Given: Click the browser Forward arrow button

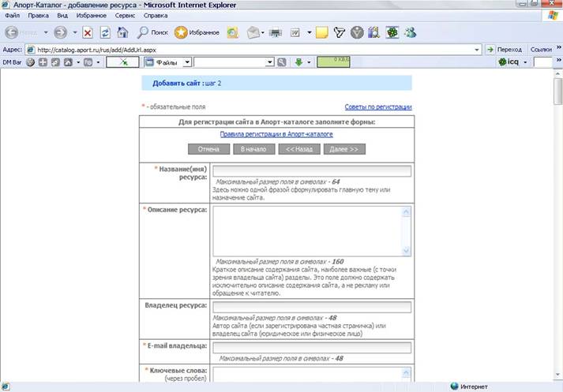Looking at the screenshot, I should click(60, 32).
